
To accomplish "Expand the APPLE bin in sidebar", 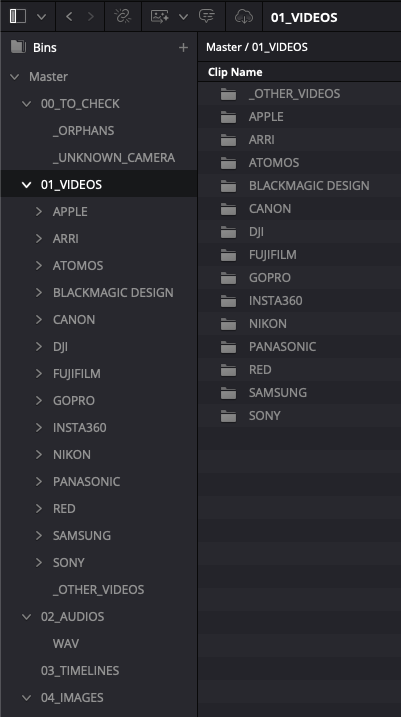I will tap(39, 212).
